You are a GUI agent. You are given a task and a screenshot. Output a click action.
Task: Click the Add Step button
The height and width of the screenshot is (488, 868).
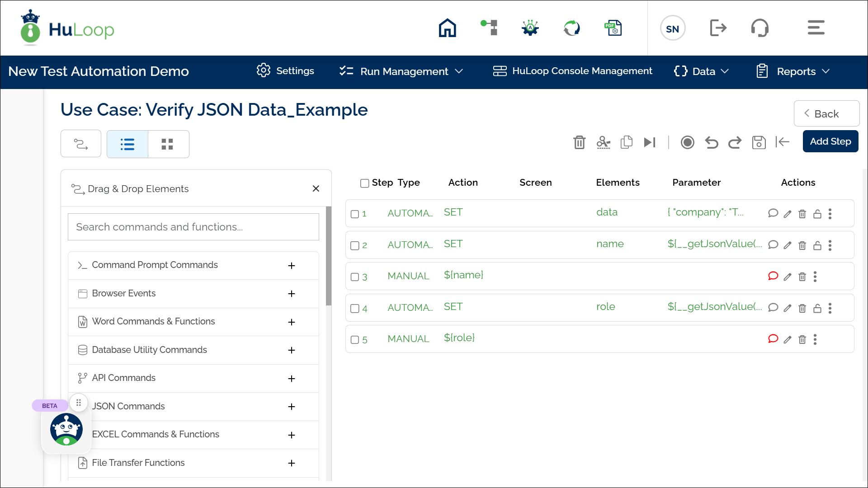click(830, 141)
